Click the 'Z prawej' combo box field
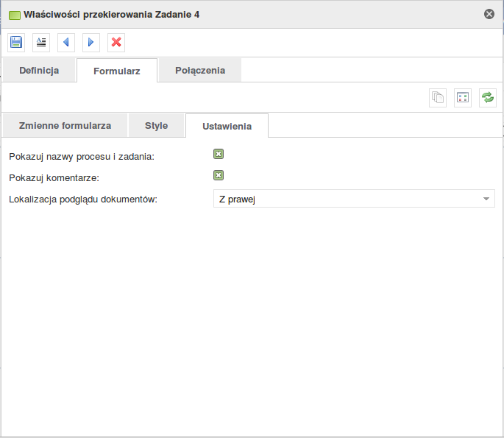This screenshot has height=438, width=504. point(346,199)
